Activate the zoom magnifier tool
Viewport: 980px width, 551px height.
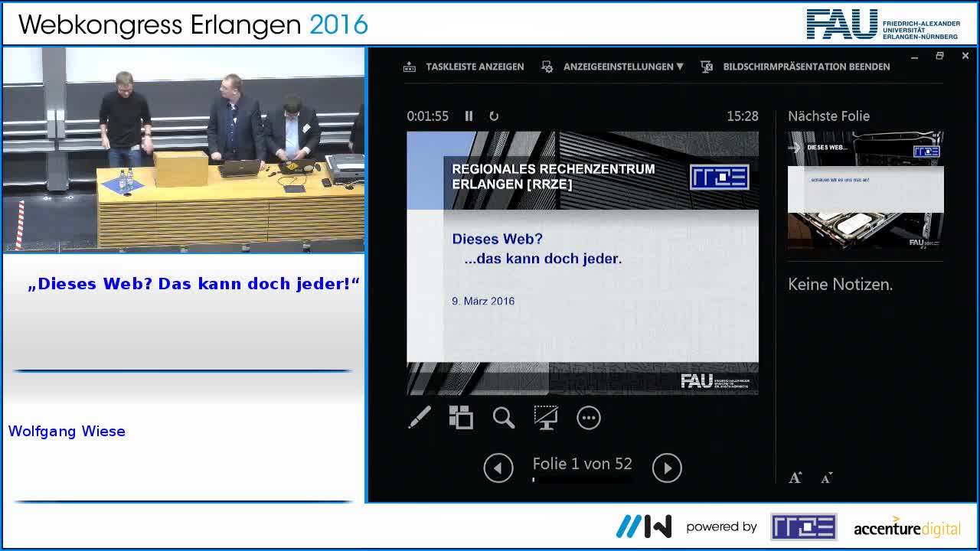point(504,418)
